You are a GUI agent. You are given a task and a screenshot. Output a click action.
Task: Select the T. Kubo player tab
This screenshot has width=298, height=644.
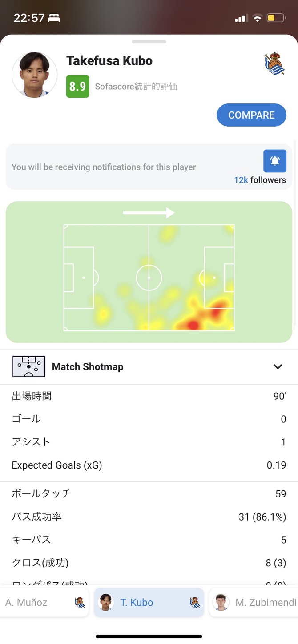point(136,603)
